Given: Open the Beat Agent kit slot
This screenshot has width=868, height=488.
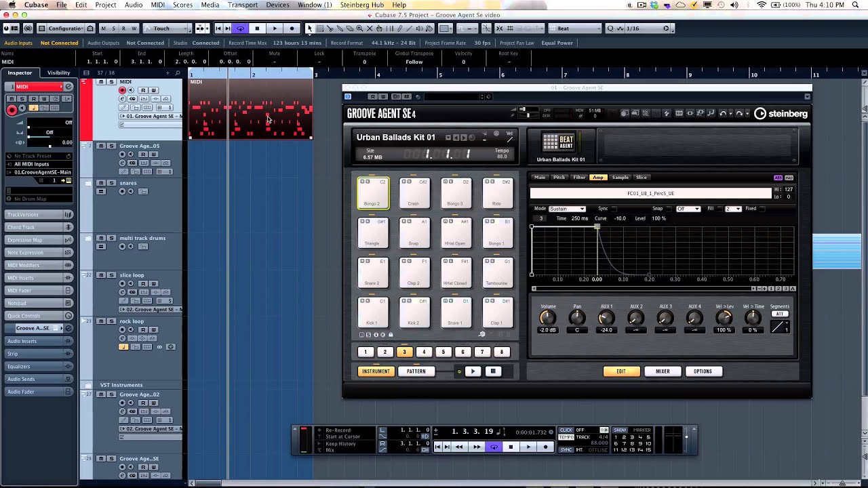Looking at the screenshot, I should coord(560,146).
